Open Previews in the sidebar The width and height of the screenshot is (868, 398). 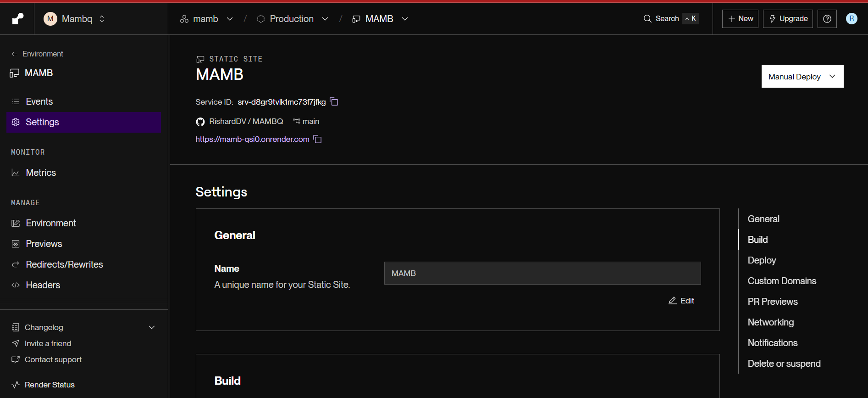pyautogui.click(x=84, y=244)
